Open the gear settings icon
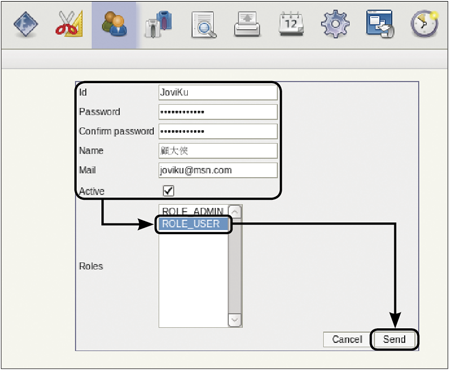The image size is (450, 371). [335, 24]
